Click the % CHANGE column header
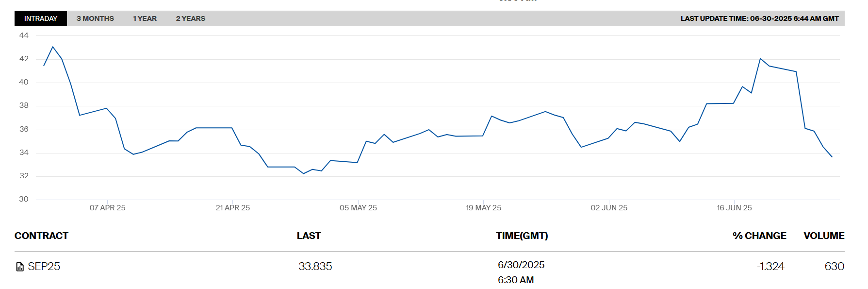Image resolution: width=868 pixels, height=289 pixels. pos(759,236)
